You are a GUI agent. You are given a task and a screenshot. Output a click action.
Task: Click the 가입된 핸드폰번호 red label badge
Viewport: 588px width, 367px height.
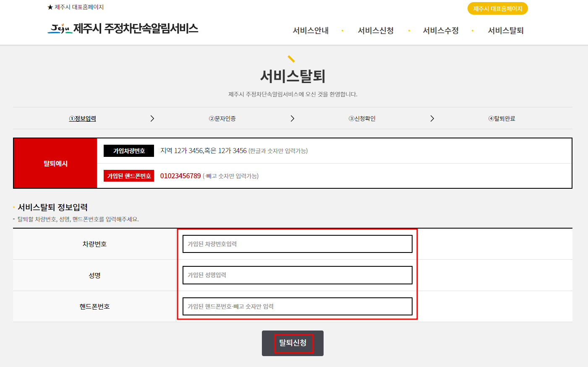tap(128, 176)
